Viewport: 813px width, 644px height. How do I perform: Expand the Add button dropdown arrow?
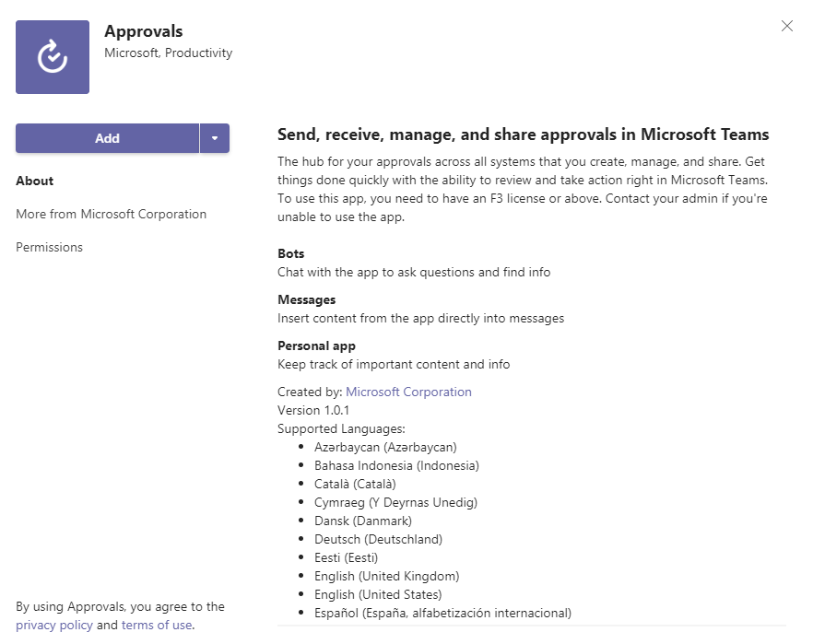tap(215, 138)
